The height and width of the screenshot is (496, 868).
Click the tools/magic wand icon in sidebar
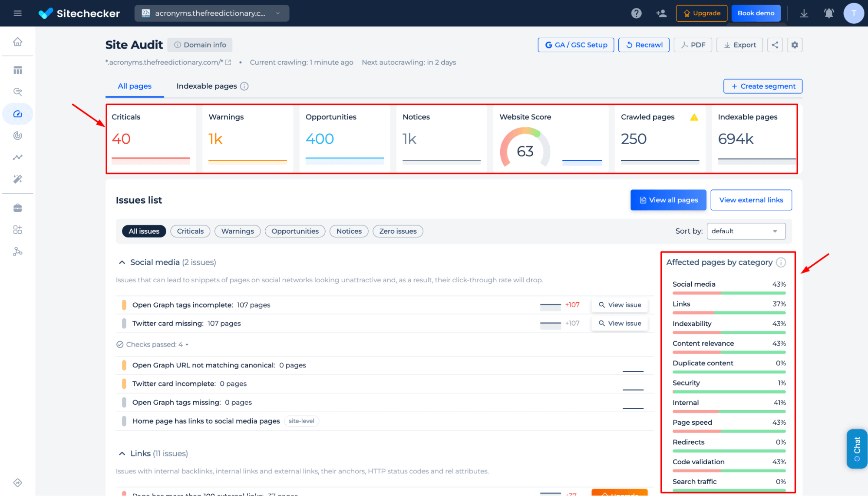(17, 179)
